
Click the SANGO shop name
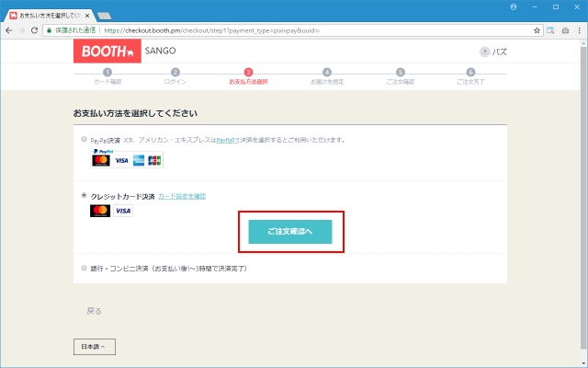click(160, 52)
